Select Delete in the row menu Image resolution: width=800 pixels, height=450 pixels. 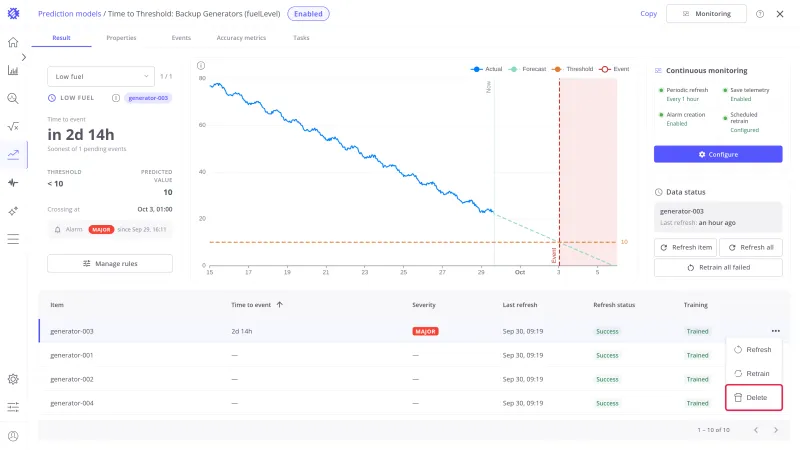754,397
